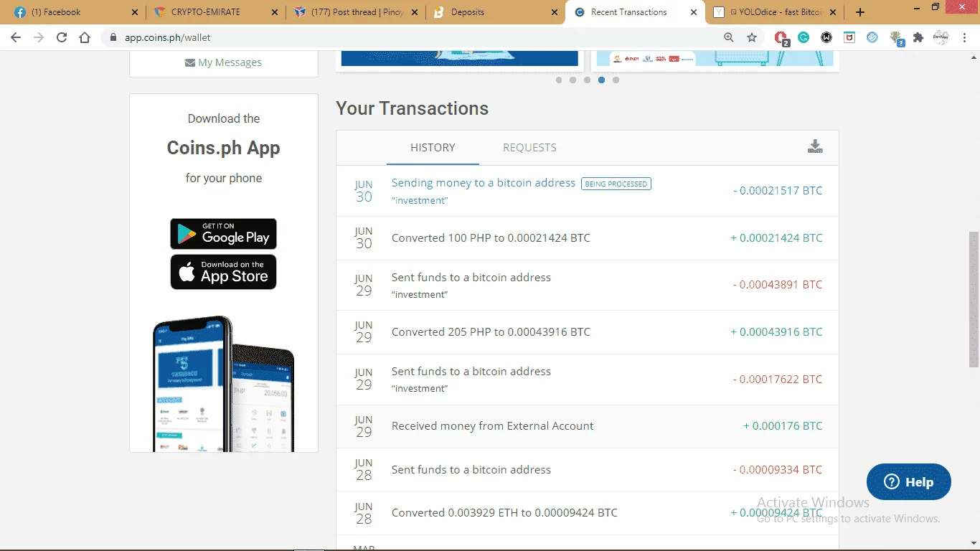Close the Facebook tab
980x551 pixels.
134,12
